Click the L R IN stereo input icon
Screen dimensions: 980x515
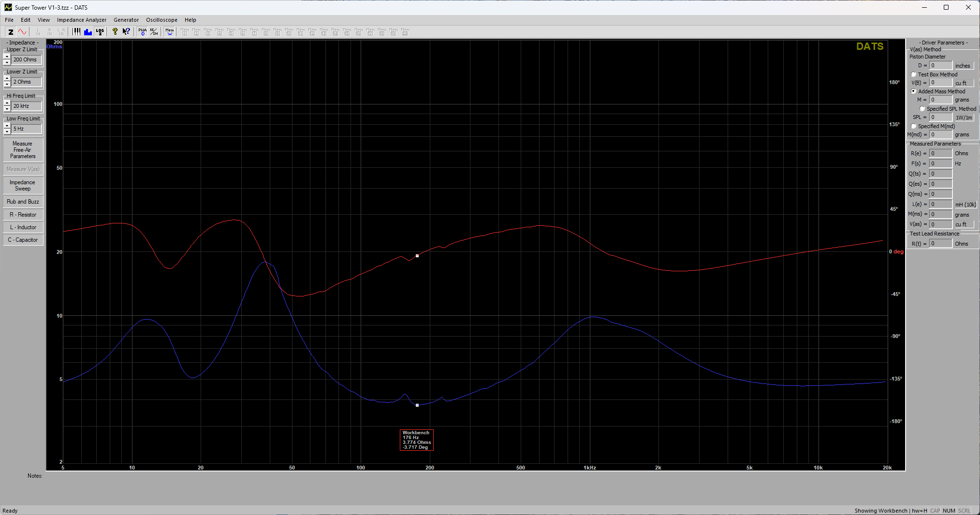tap(61, 32)
